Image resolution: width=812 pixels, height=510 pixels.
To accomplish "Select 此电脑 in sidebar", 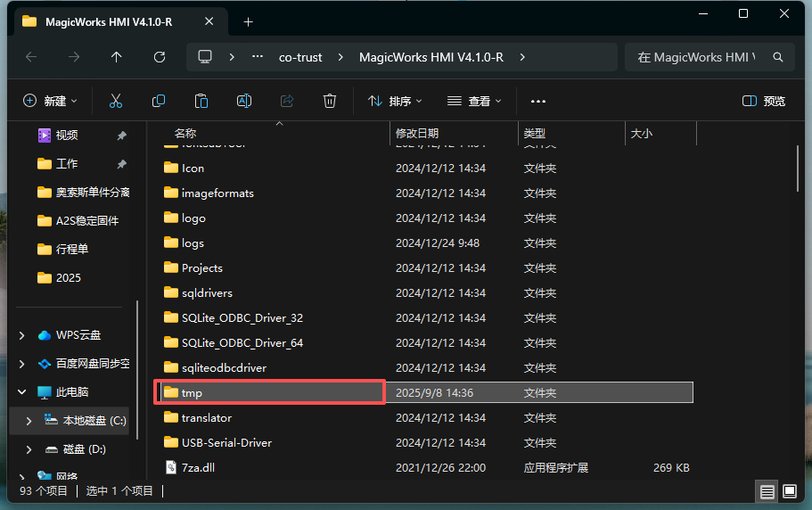I will 62,392.
